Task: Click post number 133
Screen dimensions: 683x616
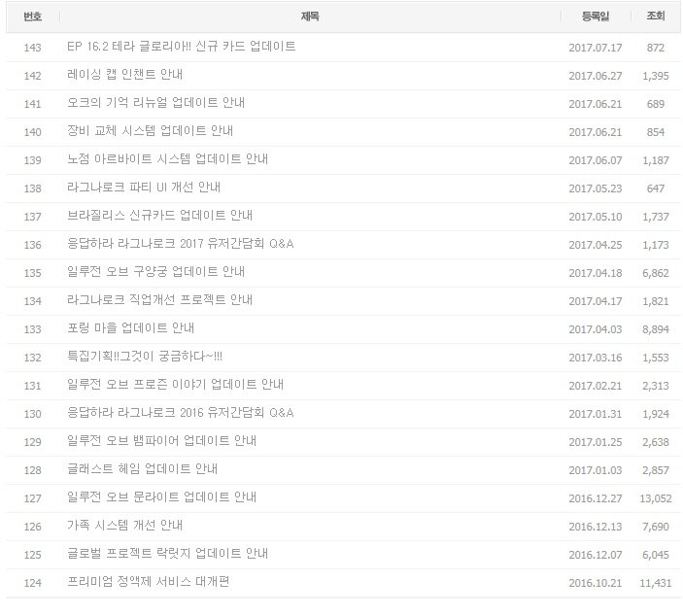Action: click(x=33, y=329)
